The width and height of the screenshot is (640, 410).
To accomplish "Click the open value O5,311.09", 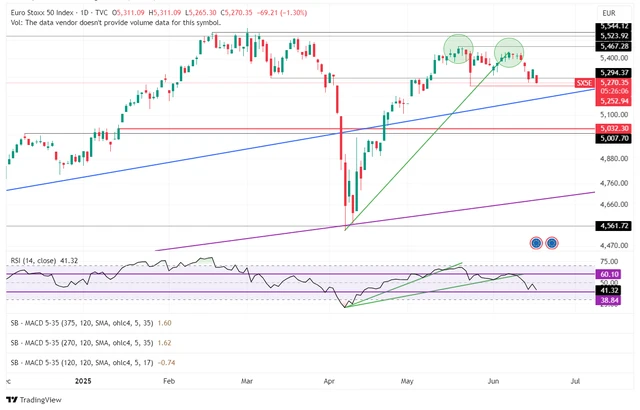I will (128, 13).
